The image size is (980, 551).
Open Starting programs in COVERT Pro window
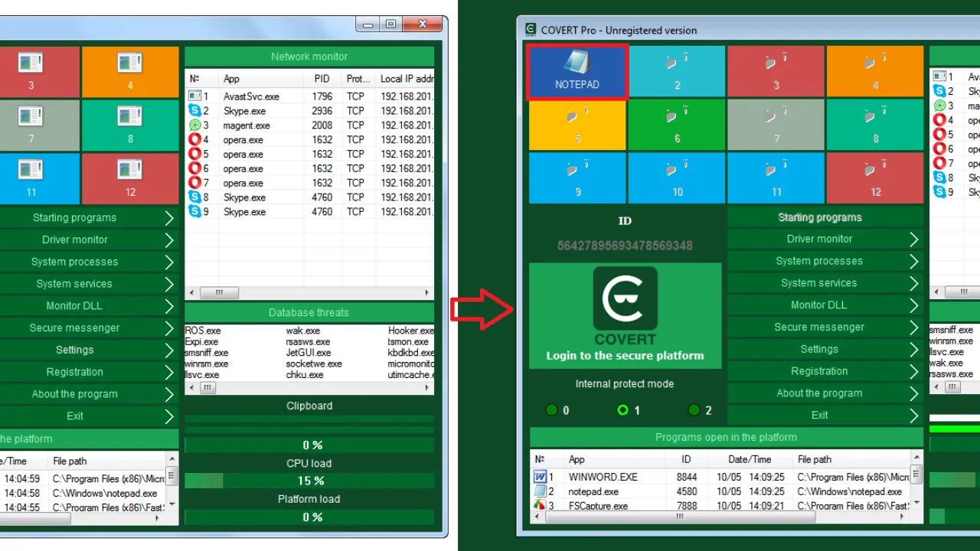825,217
